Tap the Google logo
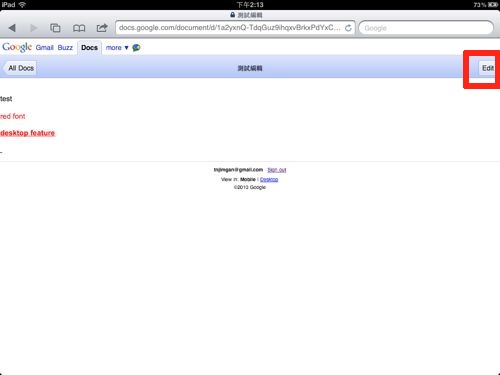This screenshot has height=375, width=500. click(17, 47)
